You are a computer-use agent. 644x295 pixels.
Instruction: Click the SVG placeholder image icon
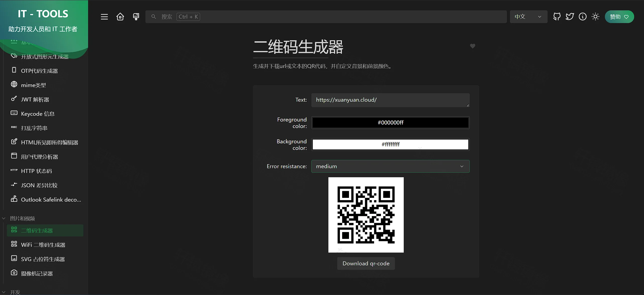click(14, 258)
